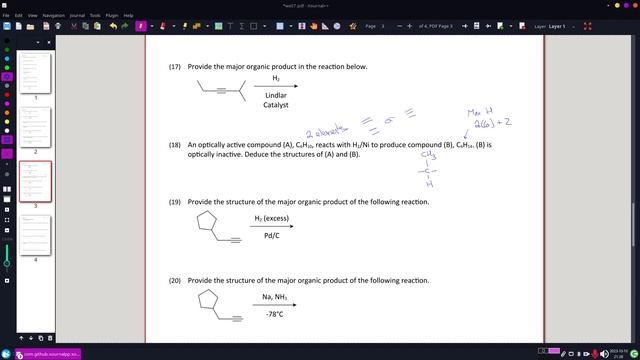Activate the Hand pan tool
The width and height of the screenshot is (640, 360).
313,26
